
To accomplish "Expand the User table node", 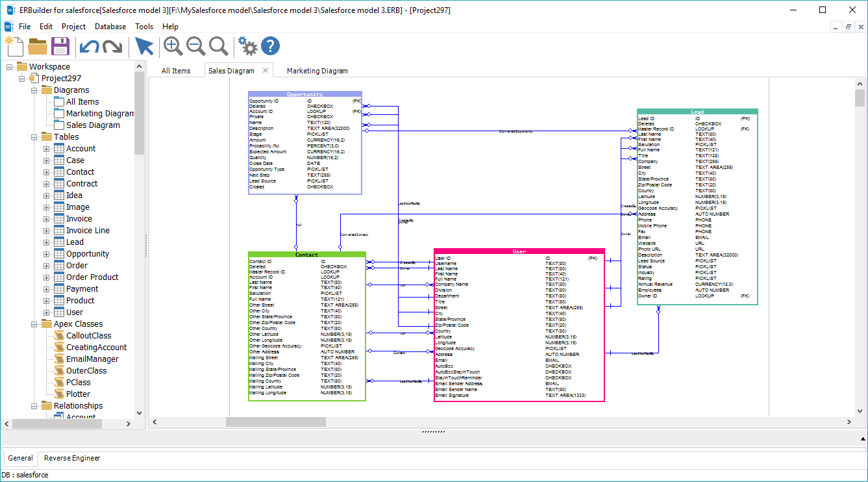I will click(46, 312).
